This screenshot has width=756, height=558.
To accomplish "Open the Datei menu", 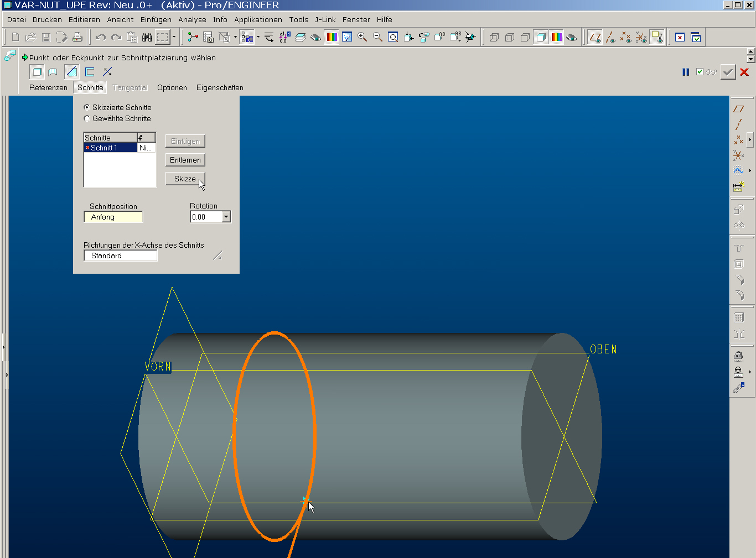I will [x=17, y=19].
